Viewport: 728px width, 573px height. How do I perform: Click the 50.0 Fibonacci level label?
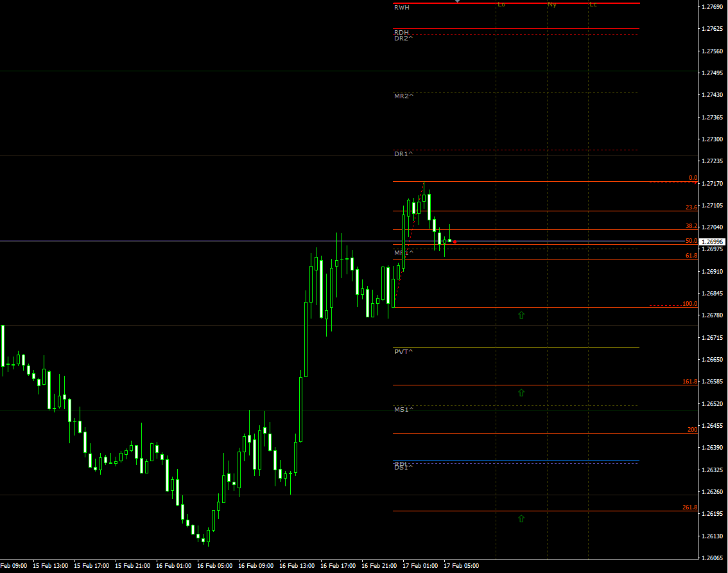[690, 241]
